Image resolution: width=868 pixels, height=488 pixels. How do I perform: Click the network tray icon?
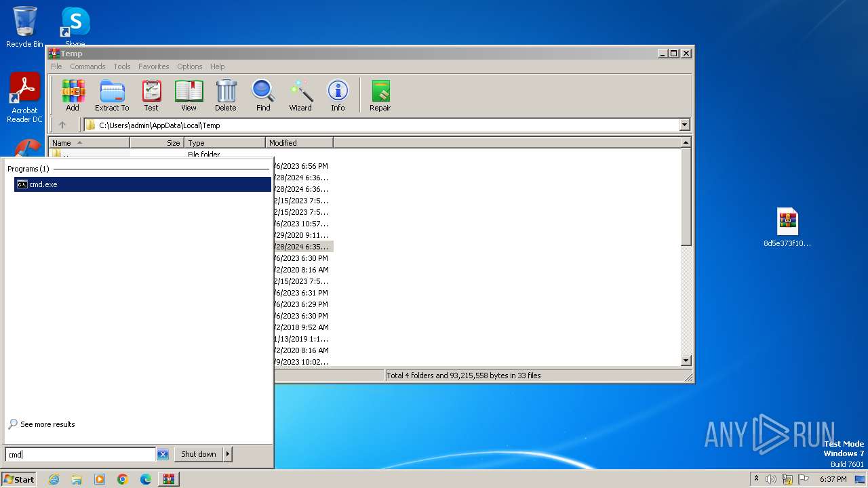pyautogui.click(x=787, y=479)
